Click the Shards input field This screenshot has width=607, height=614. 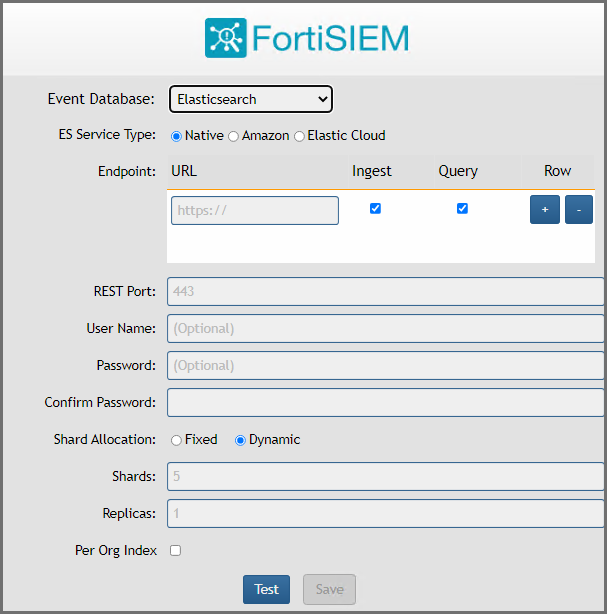pyautogui.click(x=385, y=477)
